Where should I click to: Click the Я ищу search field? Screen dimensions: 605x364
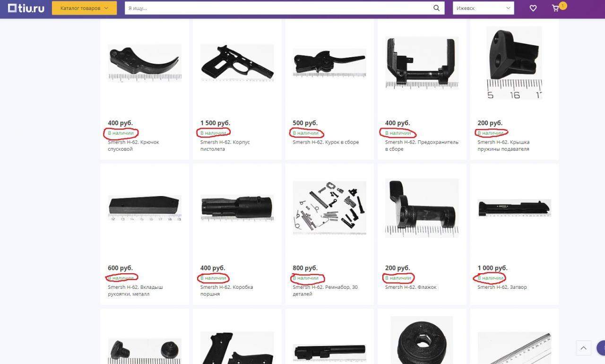pos(278,8)
